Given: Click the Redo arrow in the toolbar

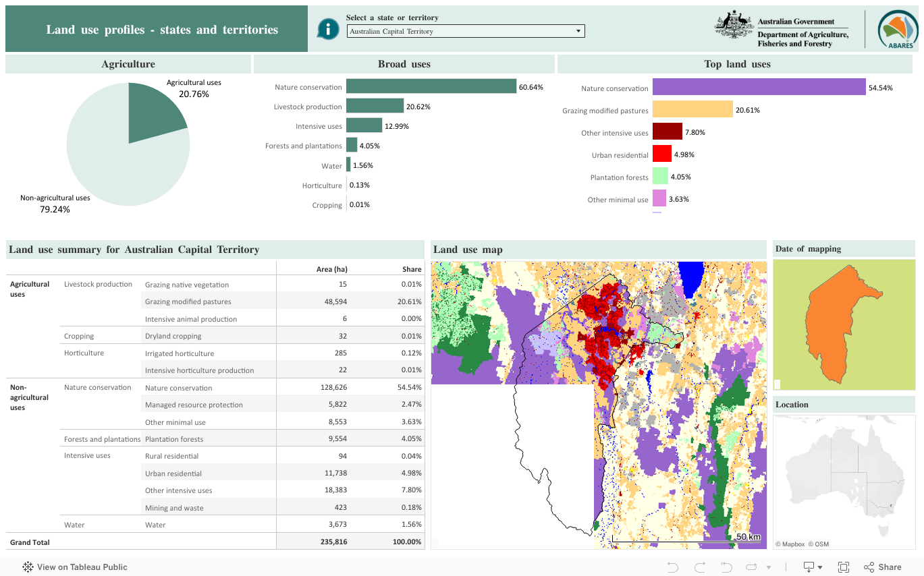Looking at the screenshot, I should point(700,567).
